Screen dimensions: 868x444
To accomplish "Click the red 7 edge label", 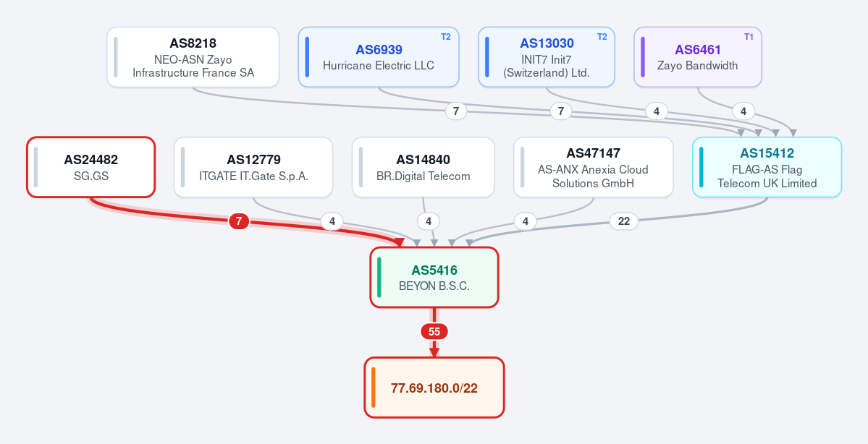I will point(239,222).
